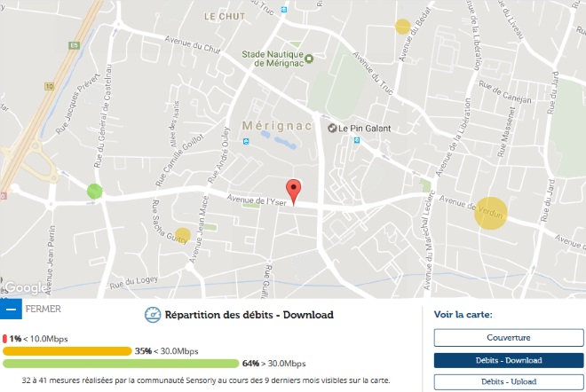Click the blue transit stop icon near Le Pin Galant

pyautogui.click(x=357, y=140)
